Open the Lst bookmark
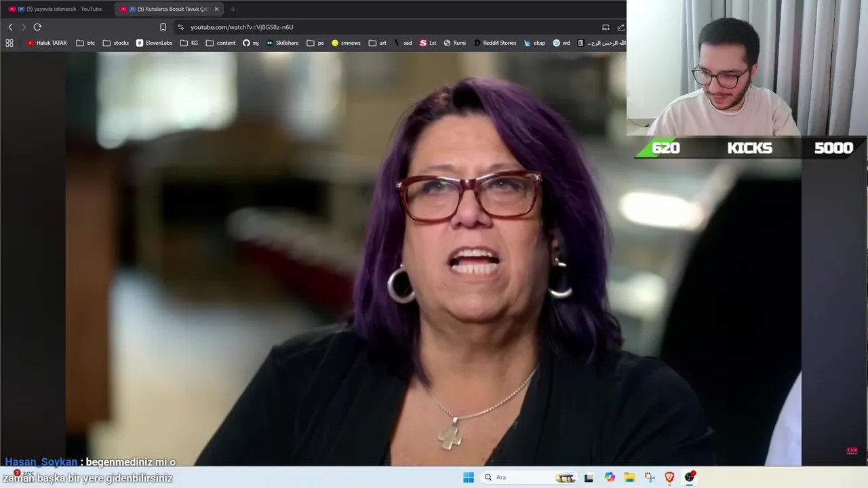Viewport: 868px width, 488px height. tap(428, 43)
